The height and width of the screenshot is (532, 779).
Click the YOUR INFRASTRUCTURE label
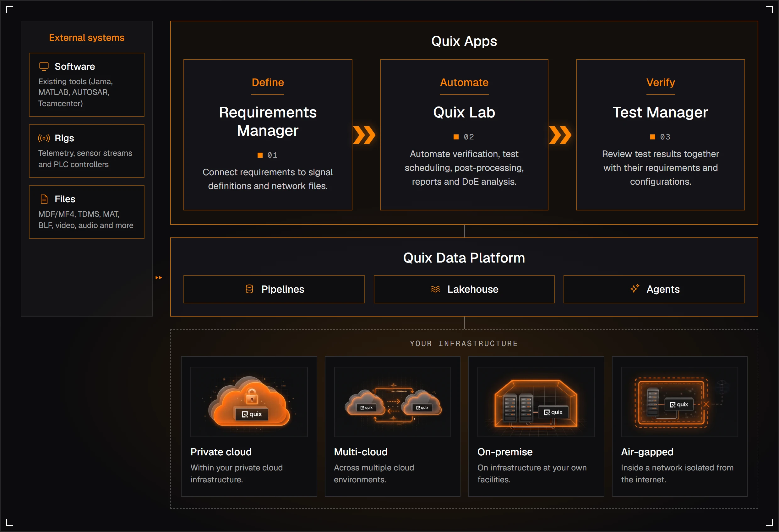(464, 344)
